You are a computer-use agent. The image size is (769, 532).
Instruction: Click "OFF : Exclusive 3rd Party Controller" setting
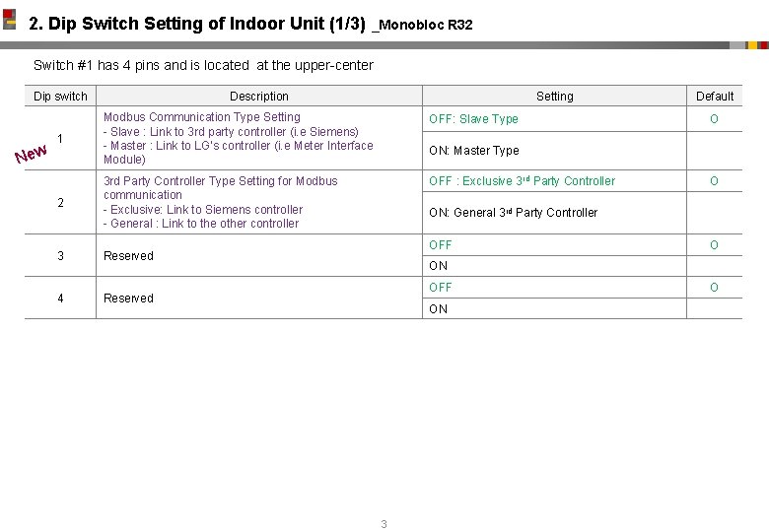522,181
